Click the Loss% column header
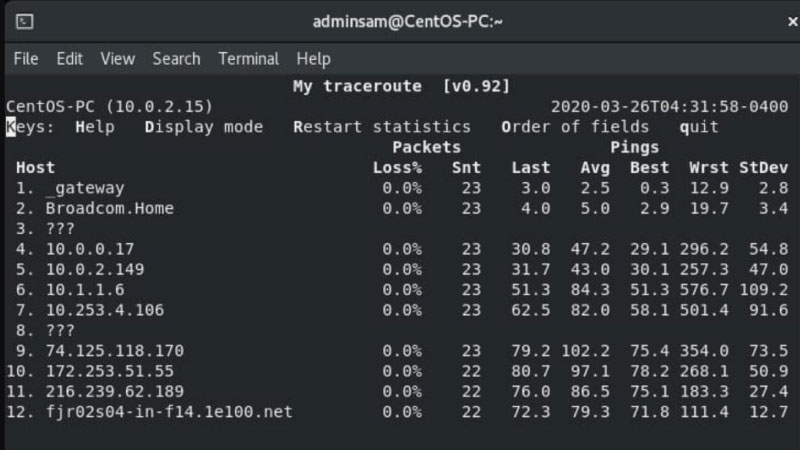The width and height of the screenshot is (800, 450). pos(397,168)
